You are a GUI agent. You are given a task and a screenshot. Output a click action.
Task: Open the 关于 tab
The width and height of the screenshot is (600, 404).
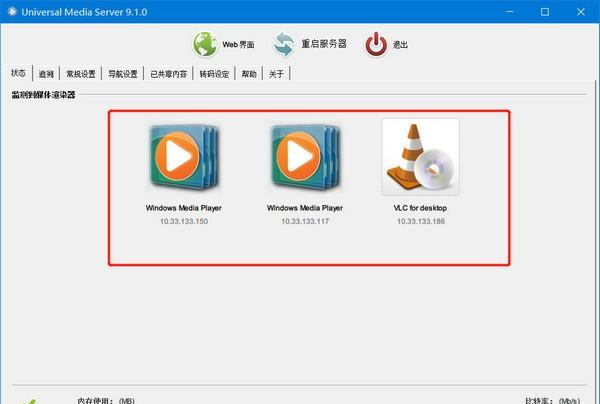276,74
